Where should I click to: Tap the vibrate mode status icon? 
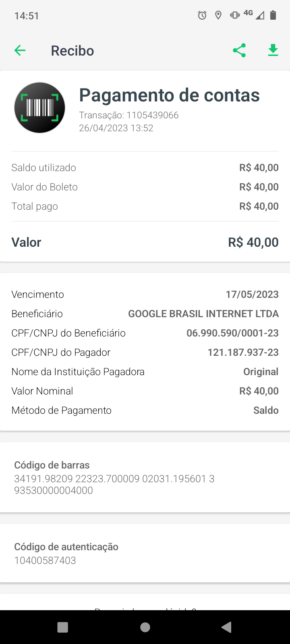(234, 16)
